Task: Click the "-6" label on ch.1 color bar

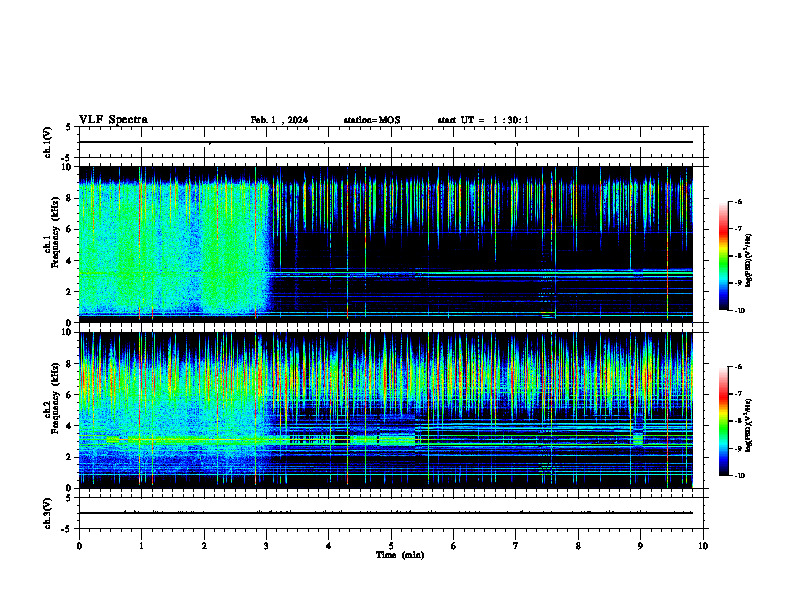Action: pos(738,201)
